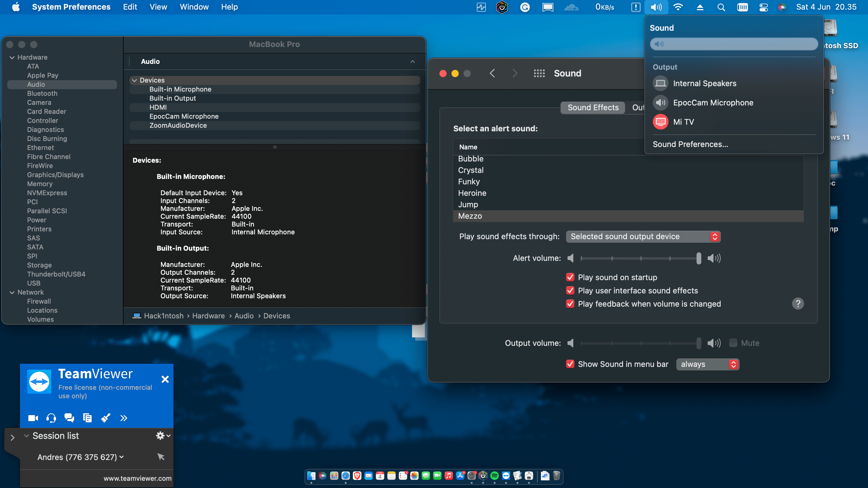The height and width of the screenshot is (488, 868).
Task: Enable the Mute checkbox for output volume
Action: pyautogui.click(x=733, y=343)
